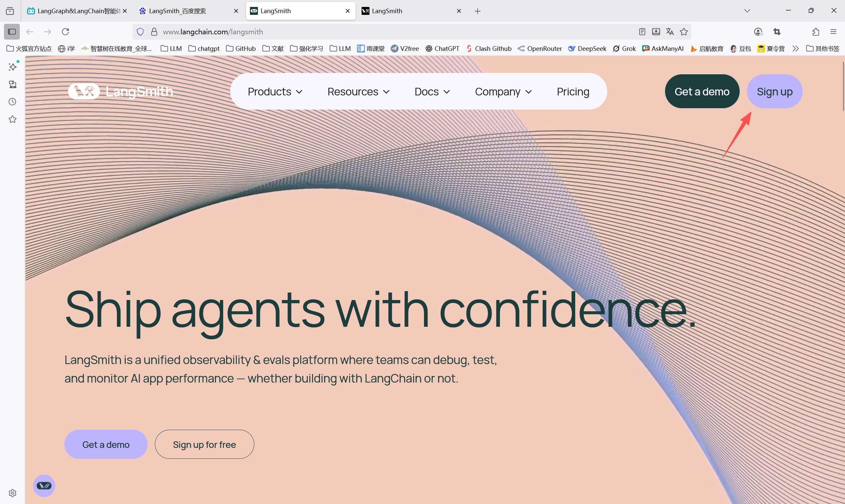Click the dark Get a demo button
Viewport: 845px width, 504px height.
point(702,91)
